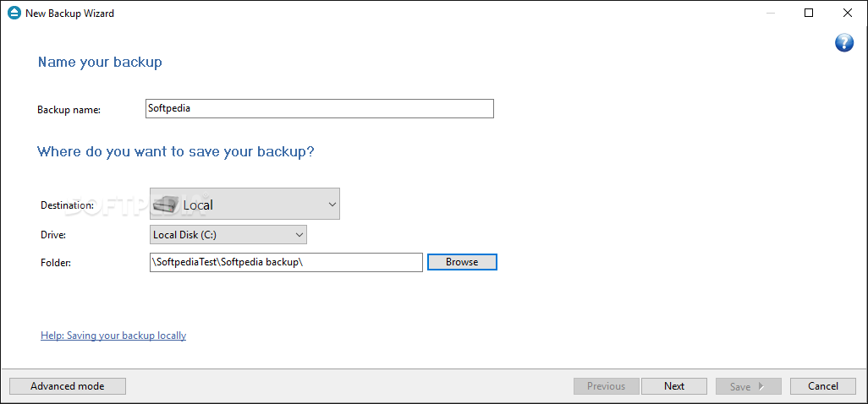
Task: Go back with the Previous button
Action: [x=606, y=386]
